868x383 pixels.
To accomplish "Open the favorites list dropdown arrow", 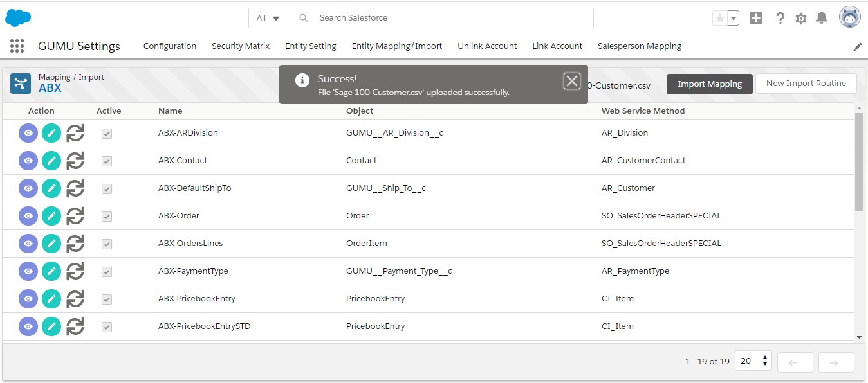I will click(x=734, y=19).
